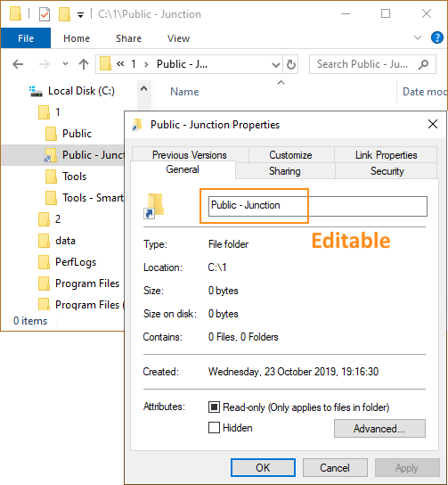The image size is (448, 485).
Task: Switch to the Home ribbon tab
Action: pyautogui.click(x=77, y=38)
